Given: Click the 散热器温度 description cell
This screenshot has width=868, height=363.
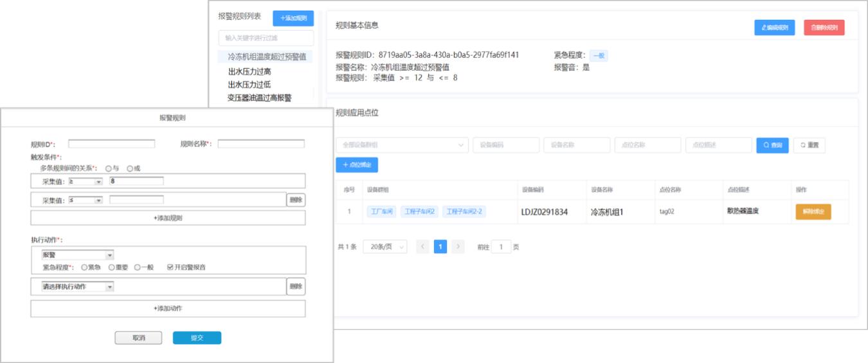Looking at the screenshot, I should (743, 211).
